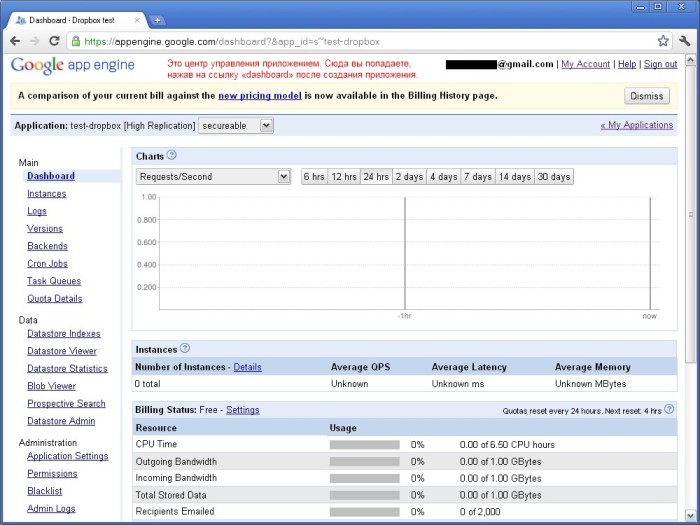Click the Recipients Emailed usage bar
This screenshot has height=525, width=700.
coord(365,512)
